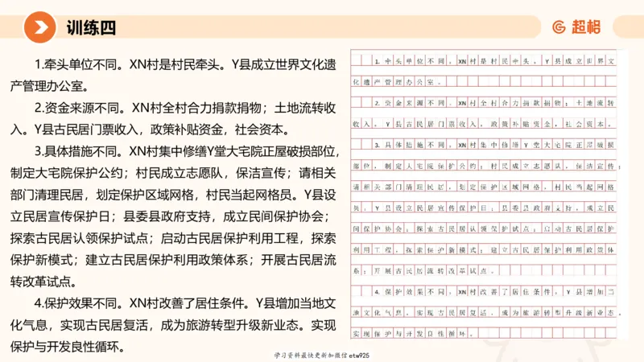644x362 pixels.
Task: Click the grid paper answer sheet image
Action: pos(485,194)
